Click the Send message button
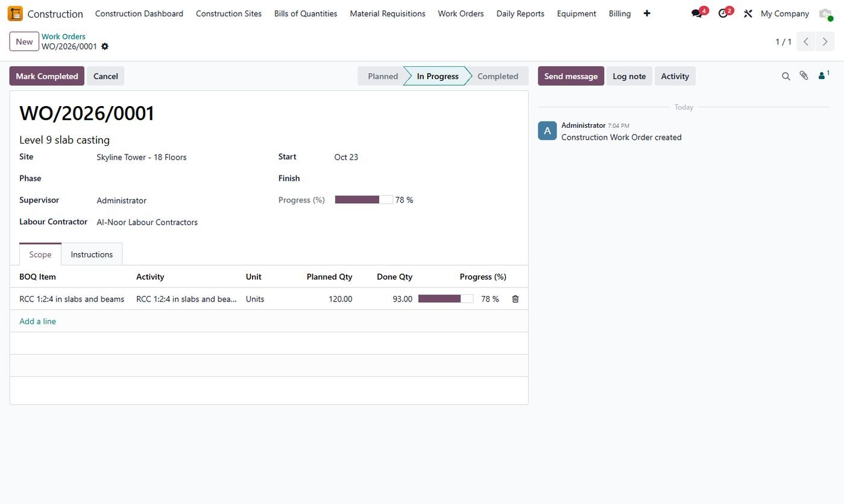This screenshot has height=504, width=844. 571,76
